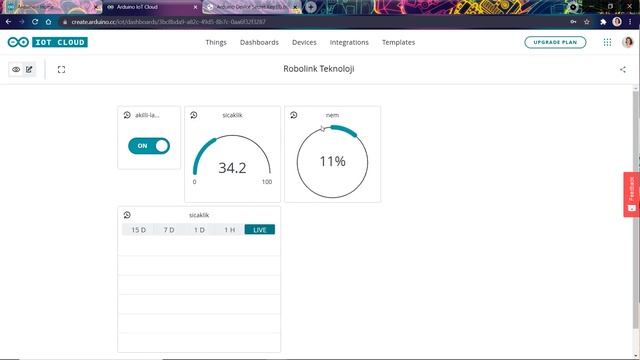Switch to dashboard view mode (eye icon)
The image size is (640, 360).
16,69
